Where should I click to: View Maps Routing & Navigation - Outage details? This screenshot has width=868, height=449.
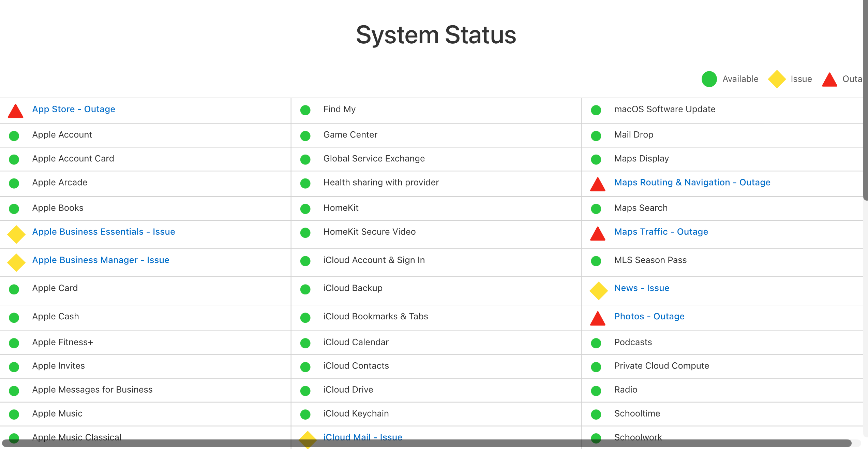coord(692,183)
